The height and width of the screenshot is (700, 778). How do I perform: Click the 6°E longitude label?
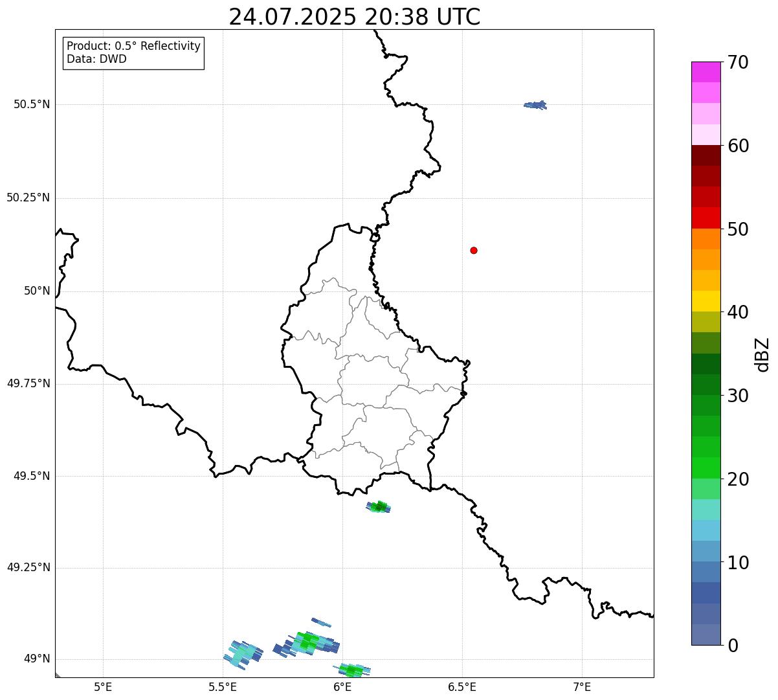click(342, 686)
